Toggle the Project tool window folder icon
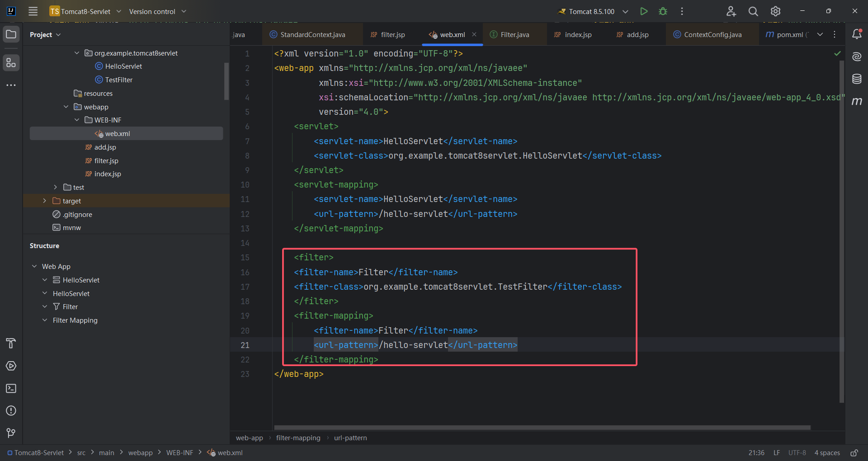The image size is (868, 461). pyautogui.click(x=11, y=34)
